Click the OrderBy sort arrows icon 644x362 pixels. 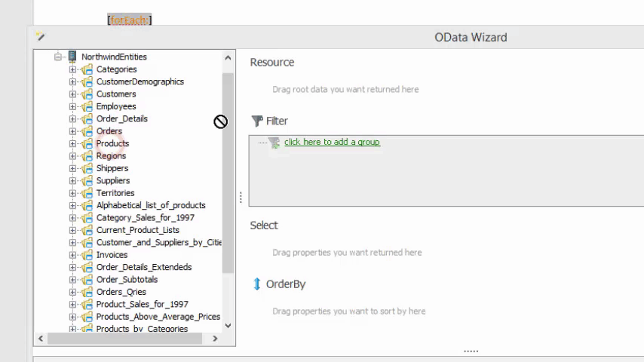(x=257, y=284)
